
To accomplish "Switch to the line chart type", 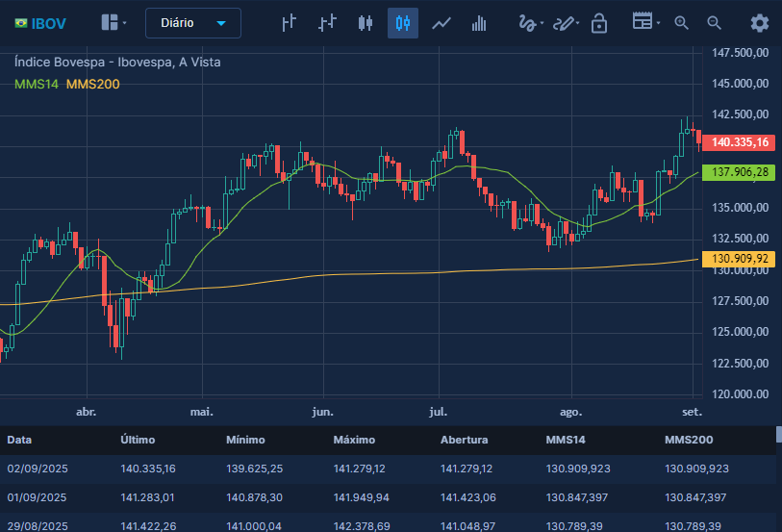I will pyautogui.click(x=441, y=23).
